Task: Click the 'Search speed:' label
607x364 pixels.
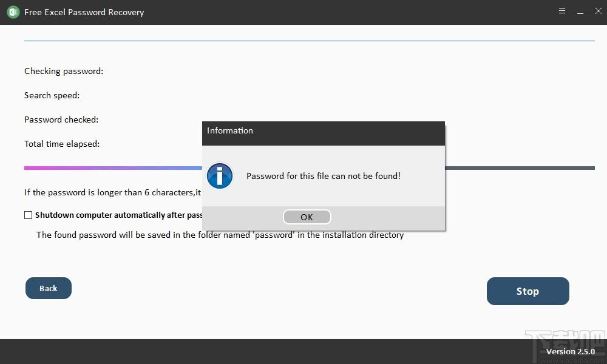Action: pos(52,95)
